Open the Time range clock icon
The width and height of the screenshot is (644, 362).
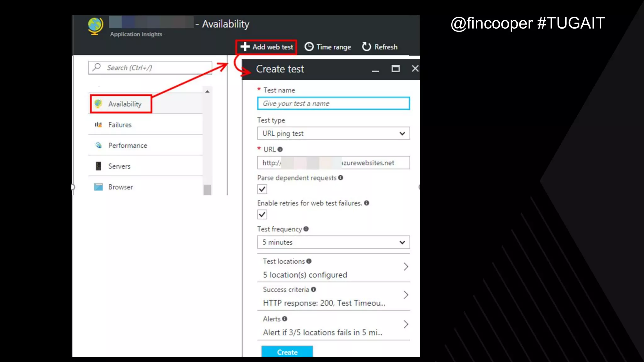coord(309,47)
